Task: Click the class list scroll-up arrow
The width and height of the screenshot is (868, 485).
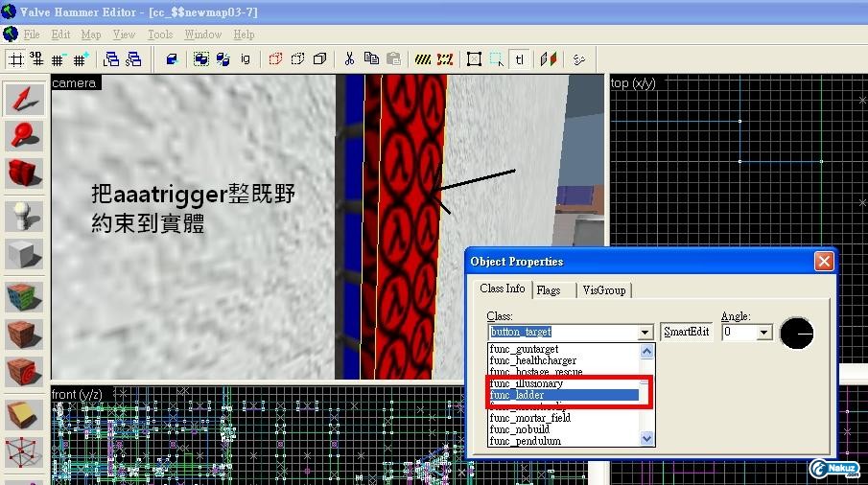Action: coord(646,351)
